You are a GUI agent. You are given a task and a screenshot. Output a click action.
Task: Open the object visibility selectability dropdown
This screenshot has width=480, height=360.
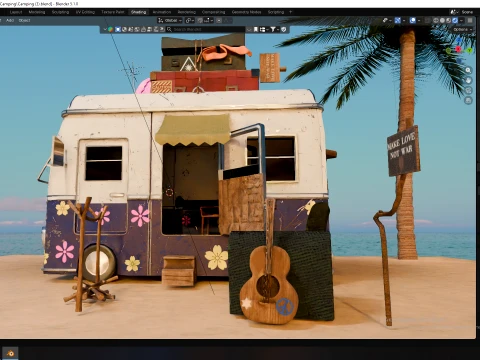tap(387, 20)
